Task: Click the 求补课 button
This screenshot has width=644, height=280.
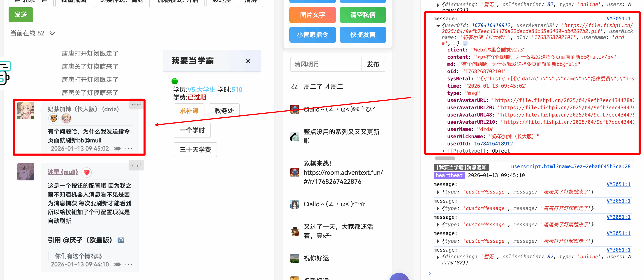Action: point(189,111)
